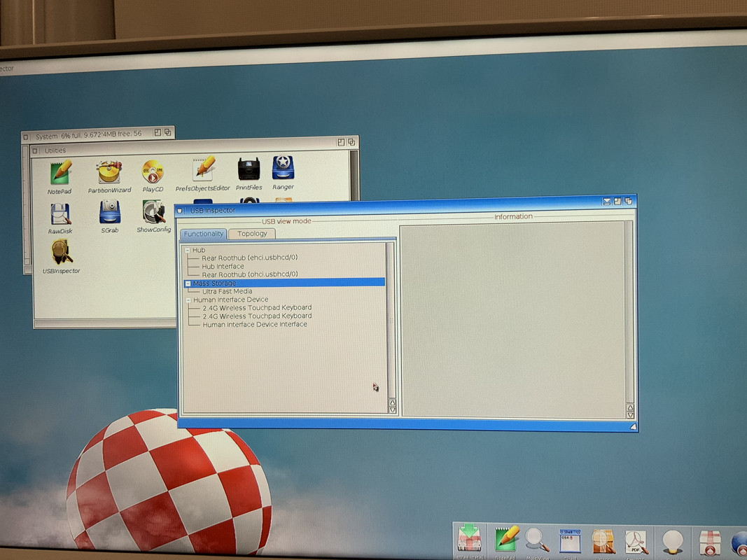Close the Utilities window

(x=35, y=151)
